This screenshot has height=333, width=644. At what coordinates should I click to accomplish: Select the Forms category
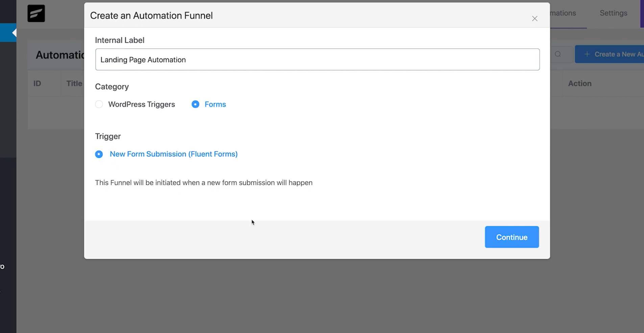[x=195, y=104]
